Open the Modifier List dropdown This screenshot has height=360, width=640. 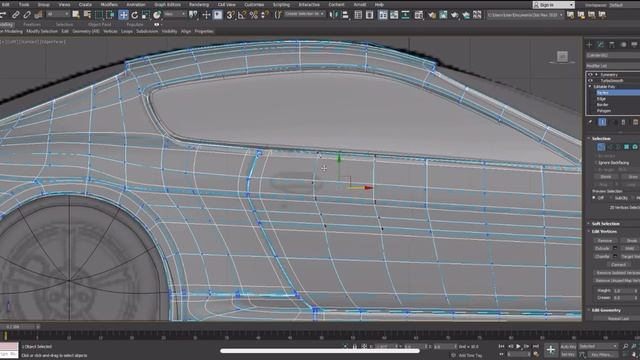(613, 66)
